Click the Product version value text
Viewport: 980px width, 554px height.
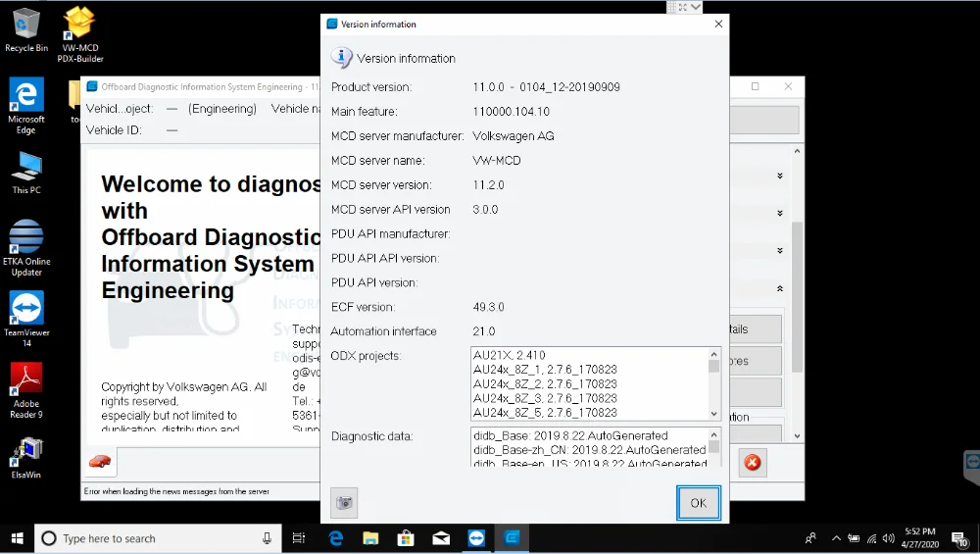coord(546,87)
